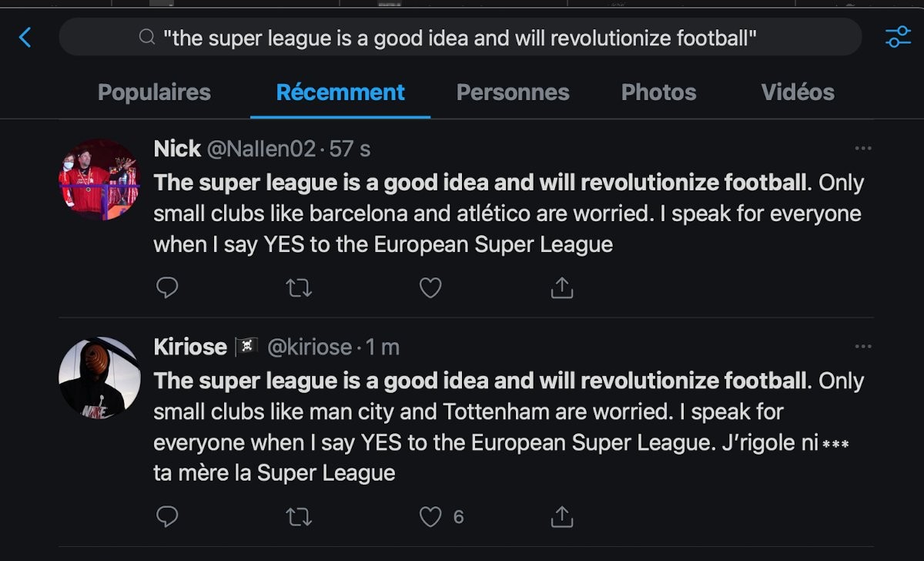Open search filter settings icon
Viewport: 924px width, 561px height.
coord(898,37)
